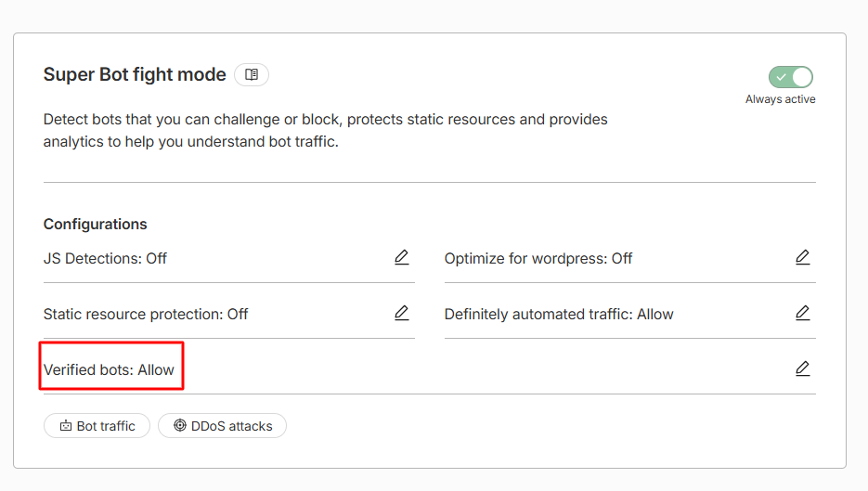This screenshot has width=868, height=491.
Task: Click the Configurations section heading
Action: click(96, 225)
